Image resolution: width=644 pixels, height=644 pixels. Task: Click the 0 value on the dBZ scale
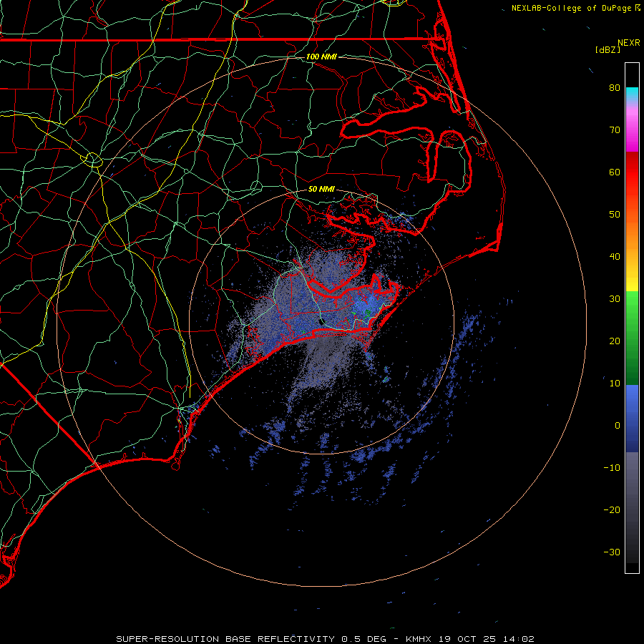point(618,426)
